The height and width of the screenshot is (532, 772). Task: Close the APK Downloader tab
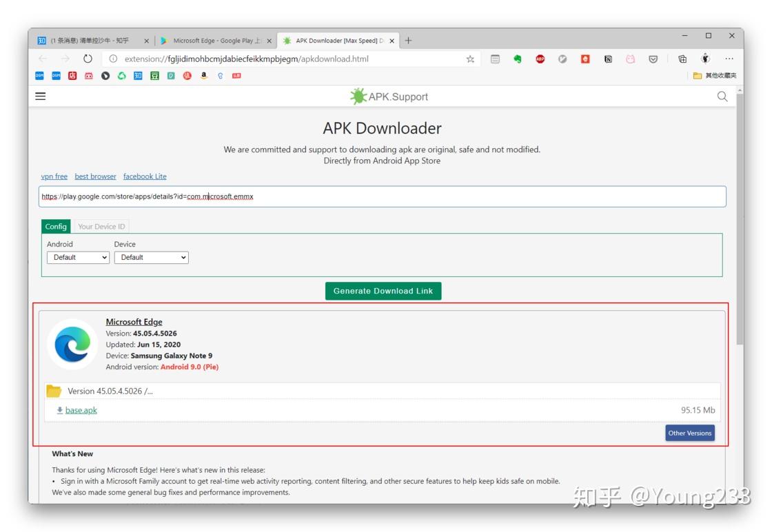(392, 41)
